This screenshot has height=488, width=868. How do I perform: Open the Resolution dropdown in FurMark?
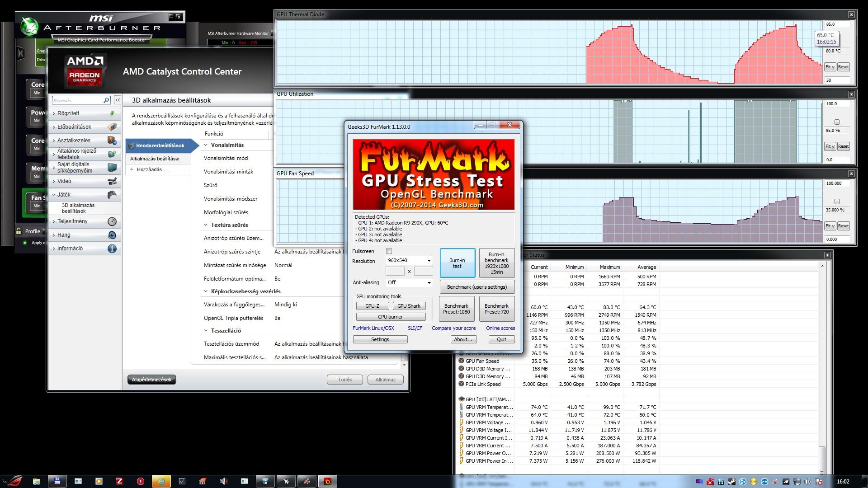429,261
